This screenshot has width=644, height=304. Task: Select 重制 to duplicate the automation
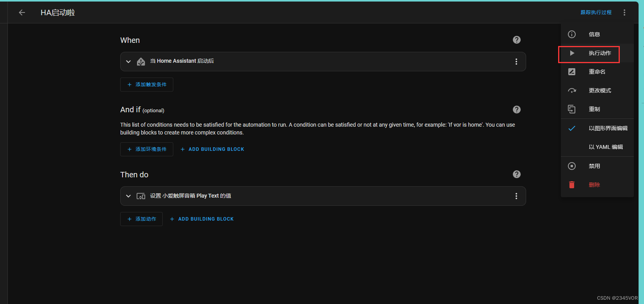coord(597,109)
